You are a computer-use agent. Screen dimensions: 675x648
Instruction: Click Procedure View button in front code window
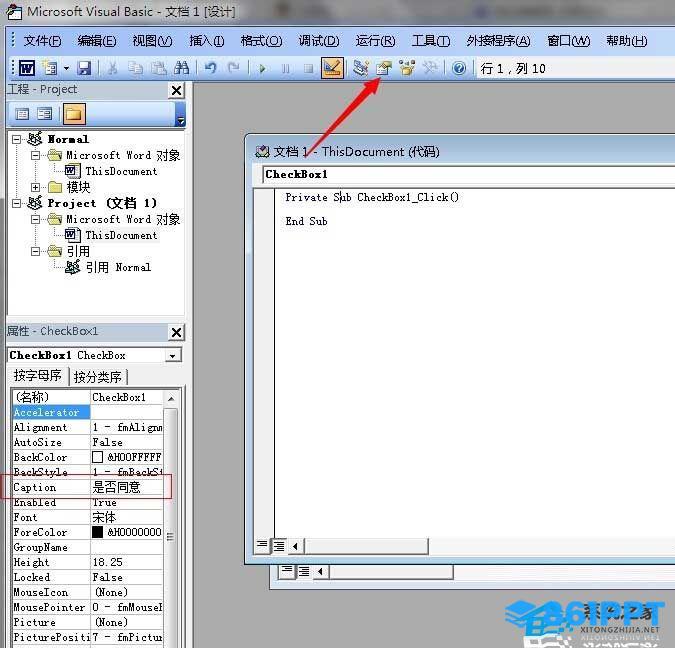coord(262,546)
